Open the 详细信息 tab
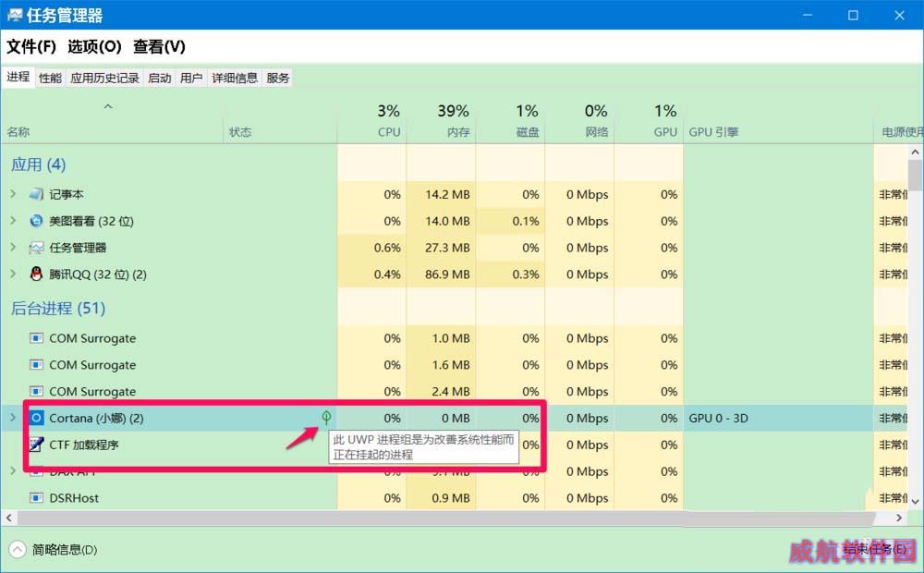This screenshot has height=573, width=924. (235, 78)
